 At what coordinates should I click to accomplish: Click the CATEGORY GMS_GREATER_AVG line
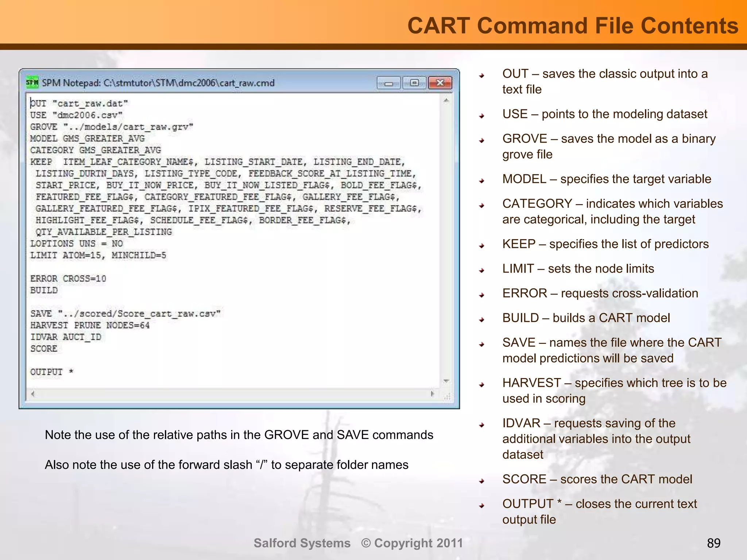point(96,150)
